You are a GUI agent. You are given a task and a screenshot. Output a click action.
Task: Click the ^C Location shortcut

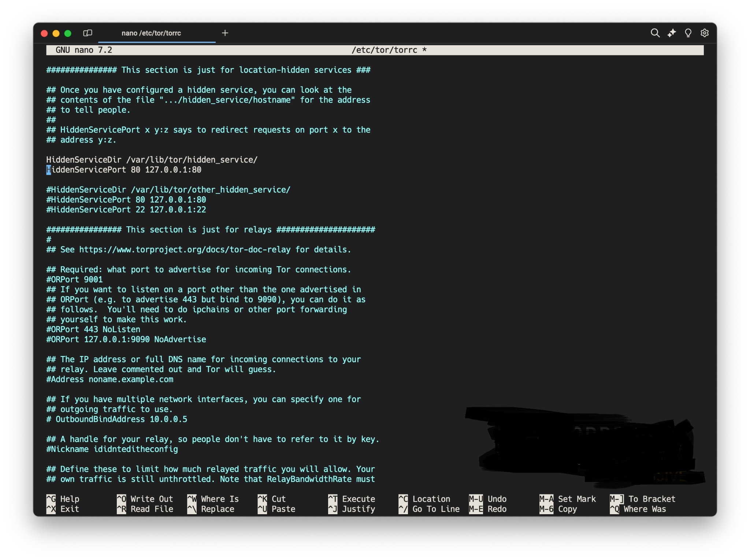[x=424, y=499]
